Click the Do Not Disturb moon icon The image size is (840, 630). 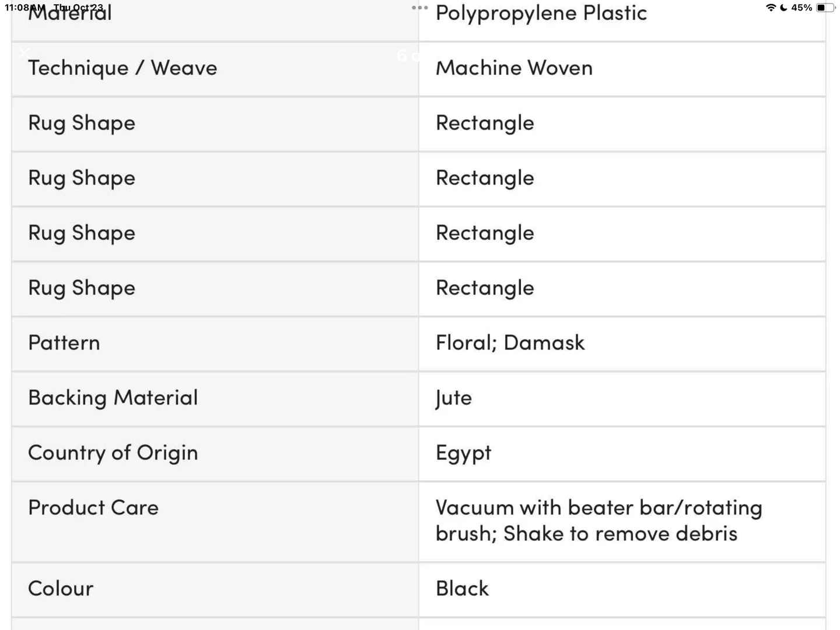coord(784,8)
